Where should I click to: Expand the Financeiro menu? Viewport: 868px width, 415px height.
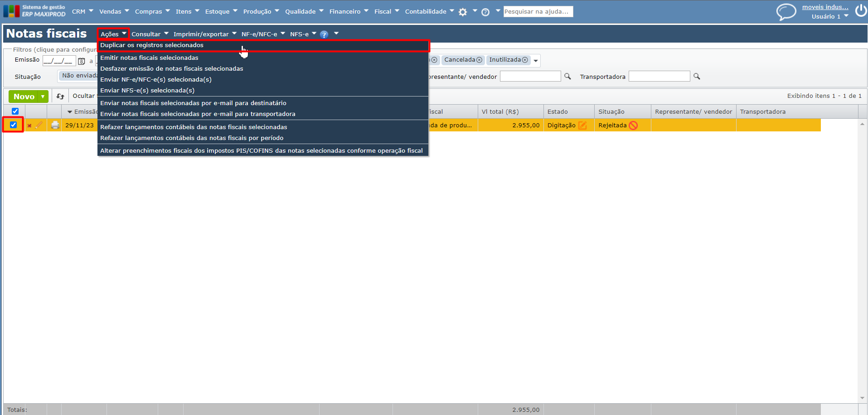349,11
